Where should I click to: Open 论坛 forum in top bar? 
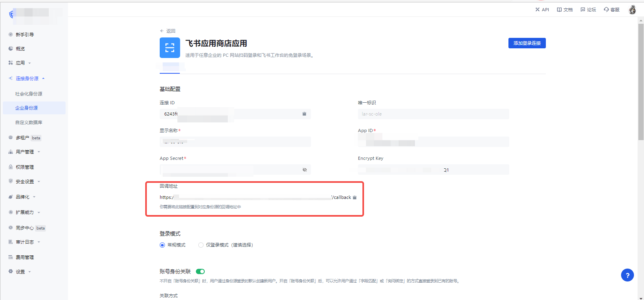[588, 10]
